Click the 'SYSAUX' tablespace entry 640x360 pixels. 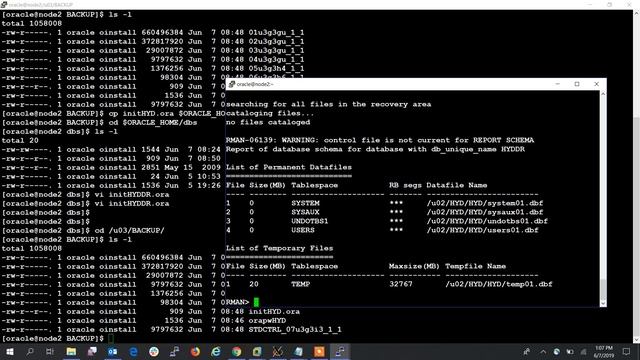(x=305, y=212)
